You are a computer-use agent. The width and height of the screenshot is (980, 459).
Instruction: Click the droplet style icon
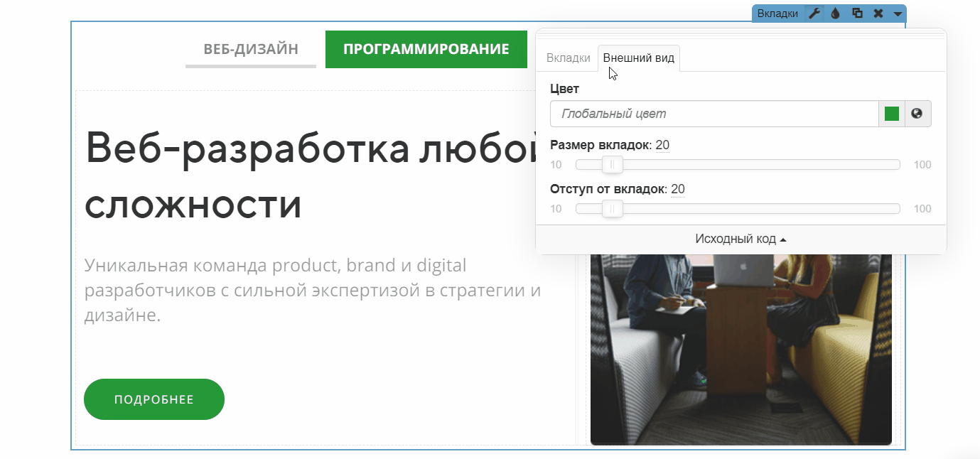pos(836,13)
